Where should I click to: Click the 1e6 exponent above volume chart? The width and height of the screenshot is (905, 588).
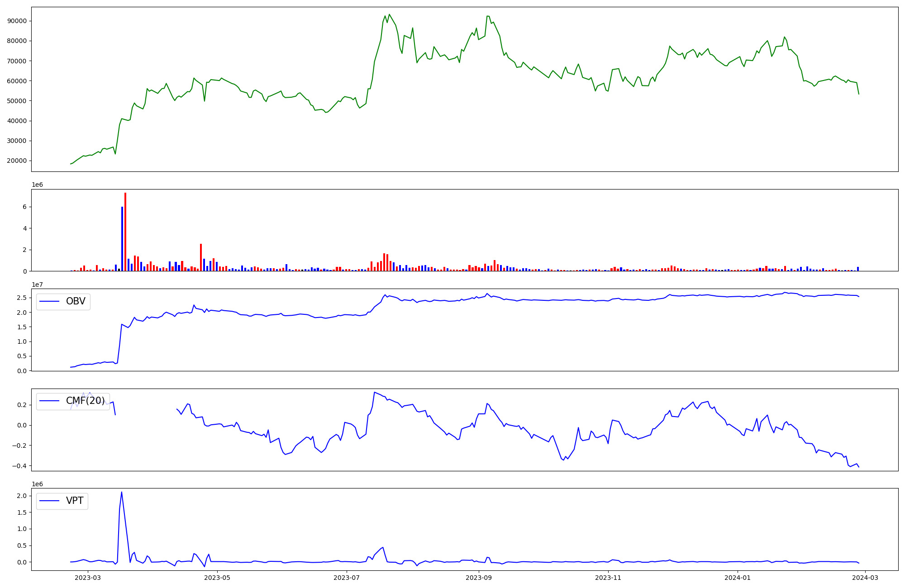38,185
